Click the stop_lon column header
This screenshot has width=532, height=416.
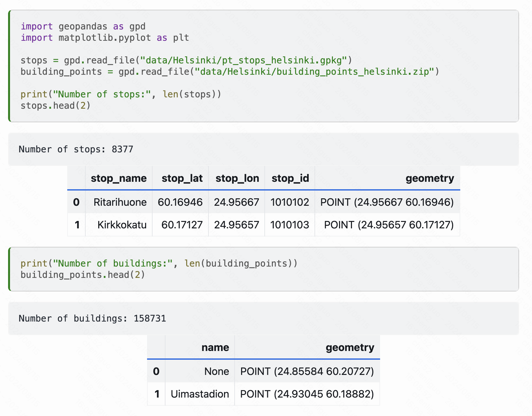coord(238,178)
